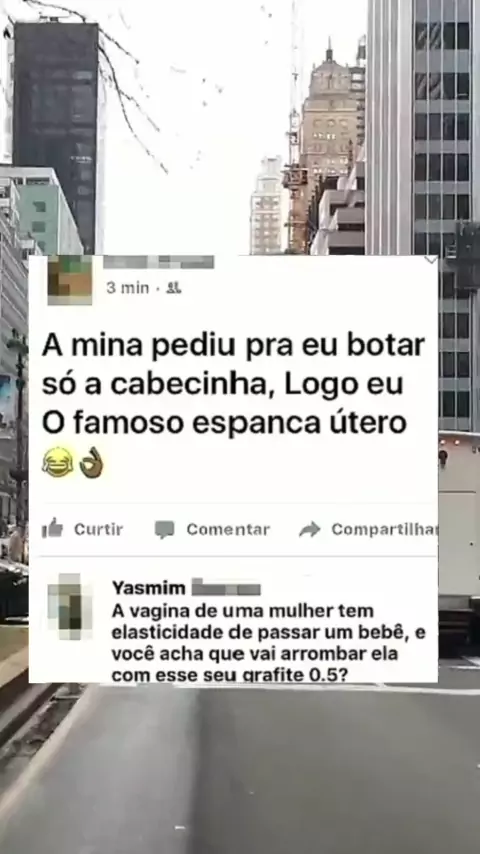Share the post via Compartilhar label

[x=384, y=529]
